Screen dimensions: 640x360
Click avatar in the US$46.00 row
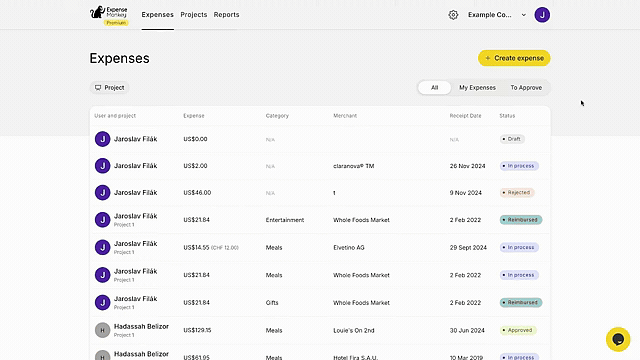point(102,193)
